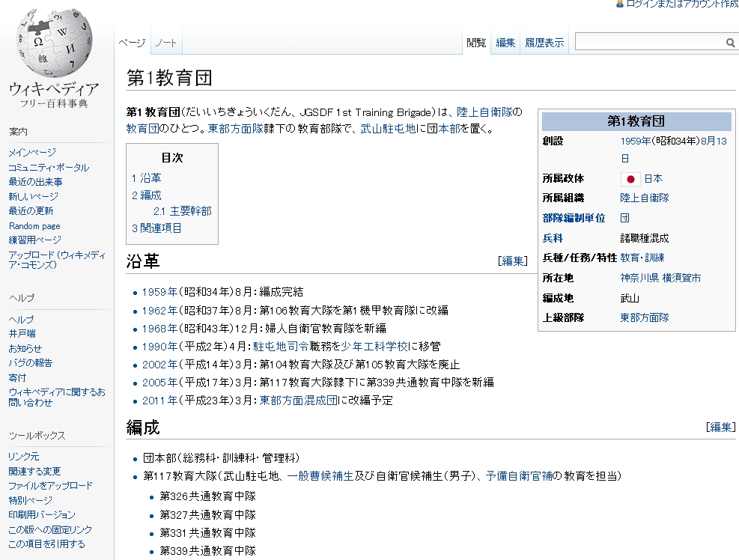Screen dimensions: 739x560
Task: Jump to 2 編成 in contents
Action: tap(147, 195)
